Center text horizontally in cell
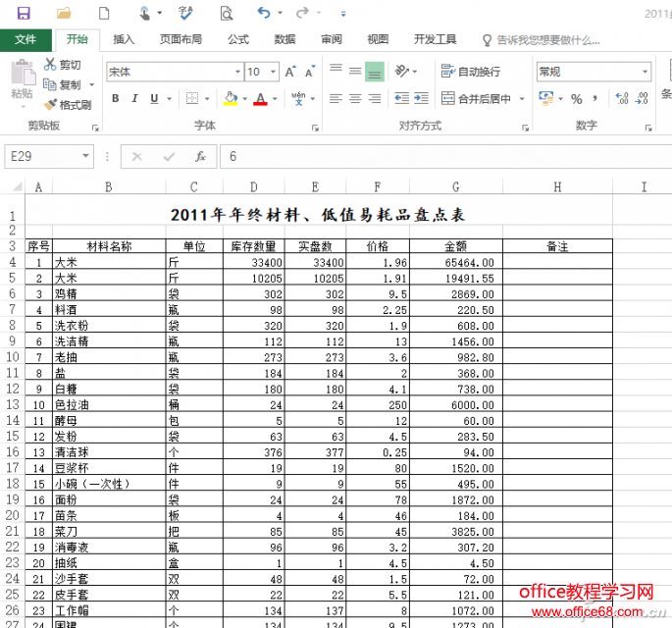Image resolution: width=672 pixels, height=628 pixels. pos(355,98)
